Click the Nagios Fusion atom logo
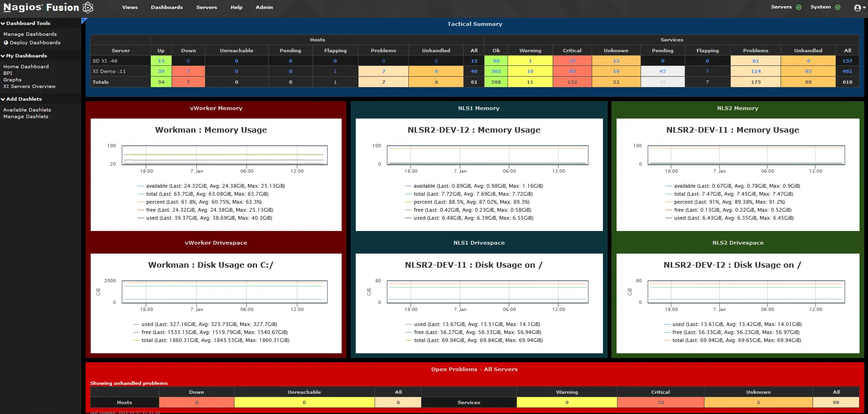The image size is (868, 414). [88, 8]
